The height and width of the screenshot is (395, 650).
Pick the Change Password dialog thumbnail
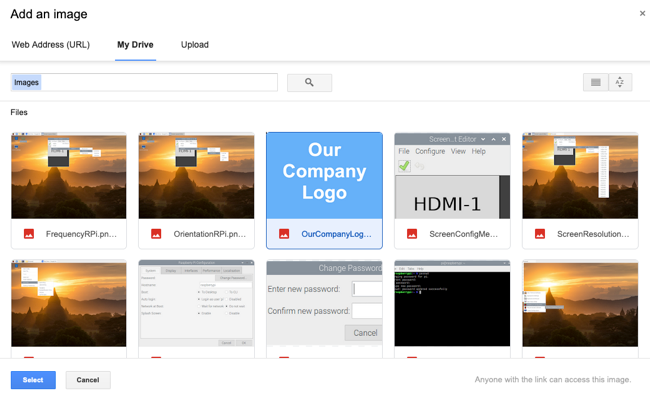(x=324, y=303)
